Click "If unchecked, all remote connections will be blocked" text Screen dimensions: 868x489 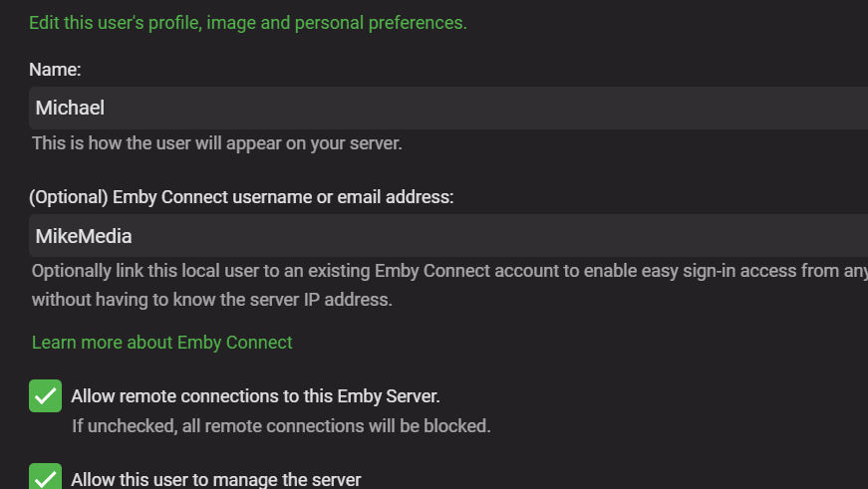pos(281,426)
